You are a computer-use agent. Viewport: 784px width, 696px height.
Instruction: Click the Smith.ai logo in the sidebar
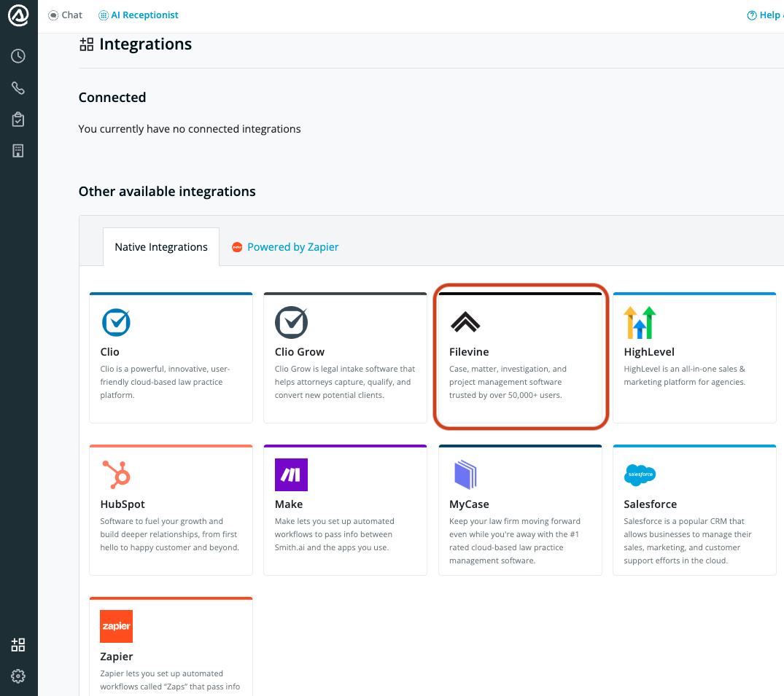[18, 15]
